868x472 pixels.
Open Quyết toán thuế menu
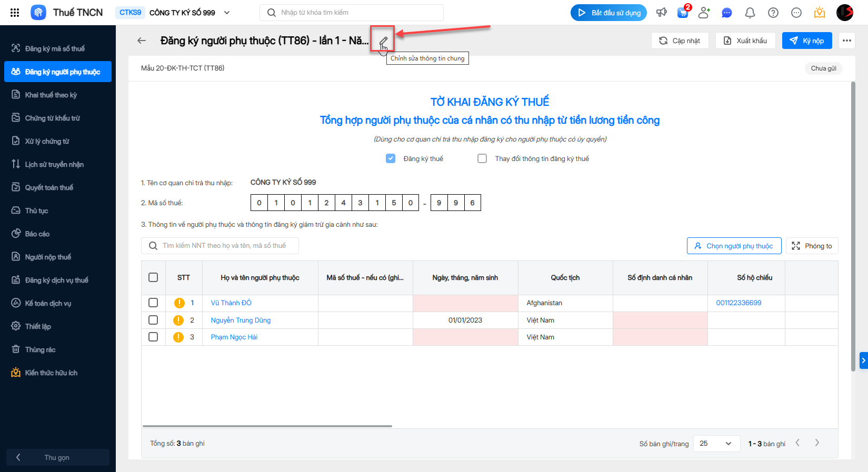point(58,187)
